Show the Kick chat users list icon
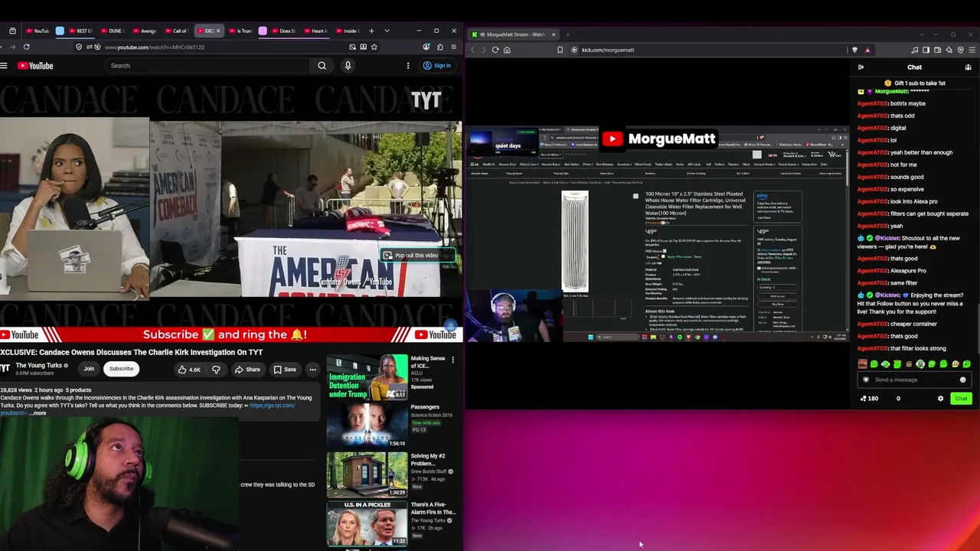 point(968,67)
